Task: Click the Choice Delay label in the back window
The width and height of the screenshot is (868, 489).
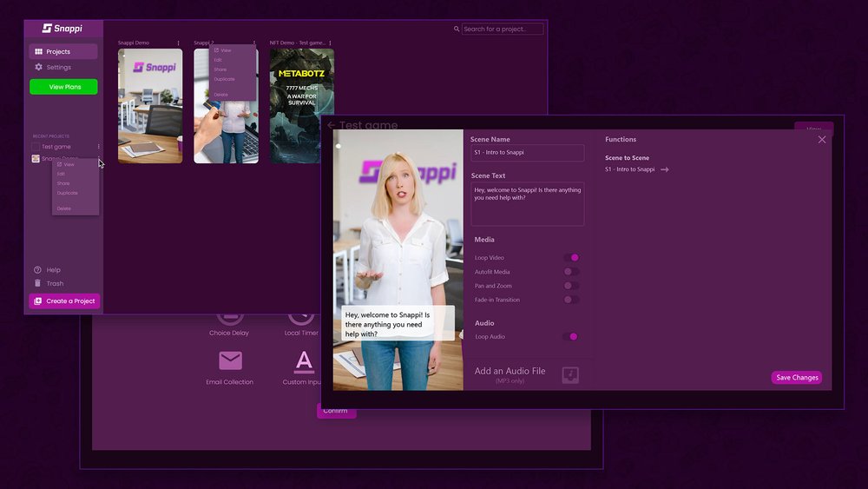Action: [x=228, y=333]
